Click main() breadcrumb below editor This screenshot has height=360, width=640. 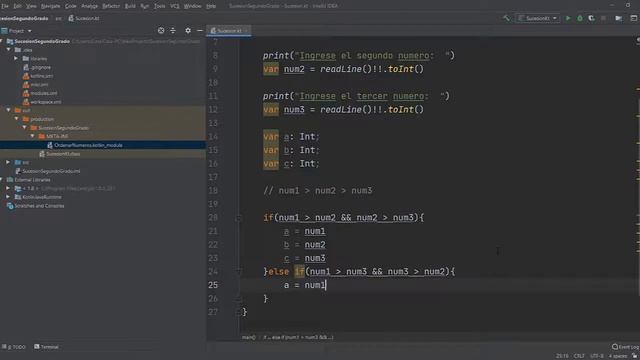(x=249, y=337)
